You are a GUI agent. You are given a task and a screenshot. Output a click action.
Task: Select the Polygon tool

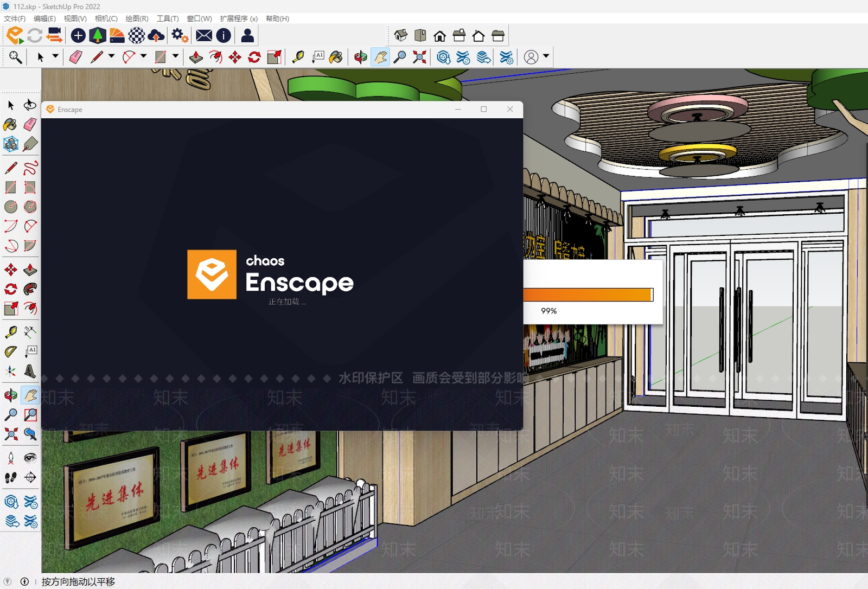point(30,207)
